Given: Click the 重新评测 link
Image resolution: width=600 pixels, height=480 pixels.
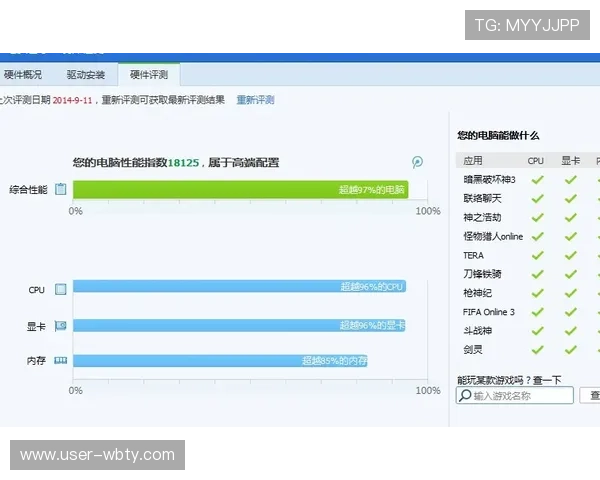Looking at the screenshot, I should (x=255, y=100).
